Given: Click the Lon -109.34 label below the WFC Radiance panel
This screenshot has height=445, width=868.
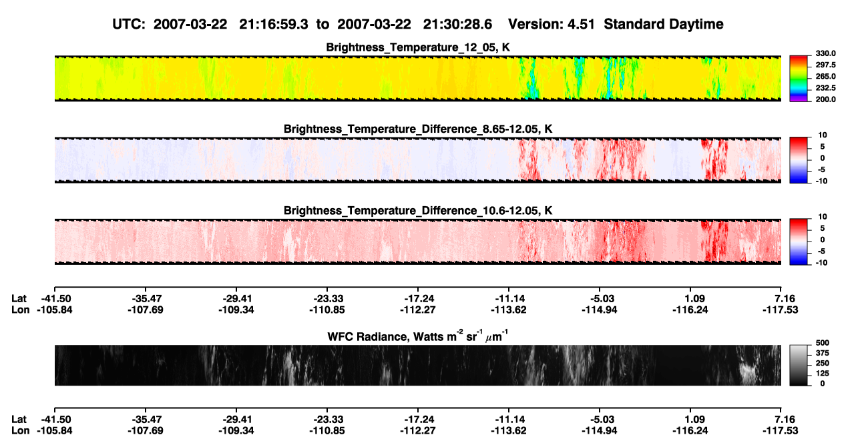Looking at the screenshot, I should 236,430.
